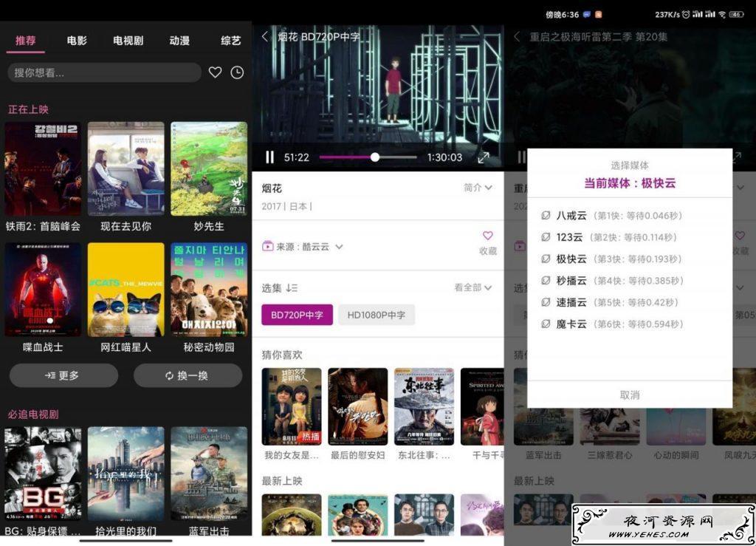Tap the 收藏 heart icon for 烟花
Screen dimensions: 756x546
[487, 236]
